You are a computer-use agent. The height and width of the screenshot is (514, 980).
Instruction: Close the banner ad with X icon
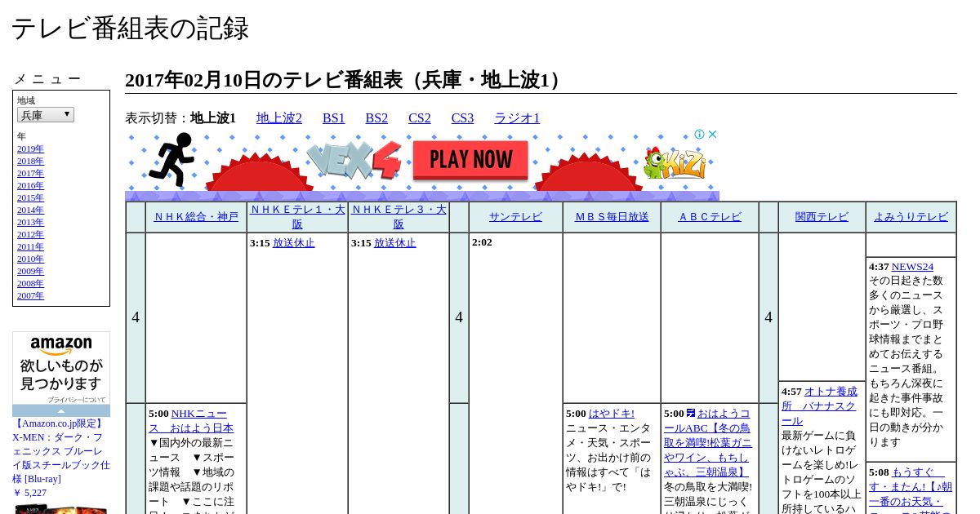point(712,135)
